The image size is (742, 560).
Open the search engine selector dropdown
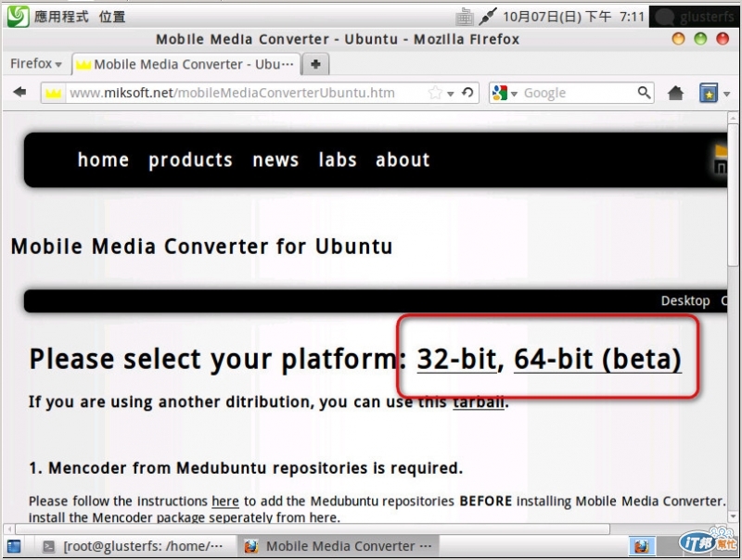click(505, 93)
